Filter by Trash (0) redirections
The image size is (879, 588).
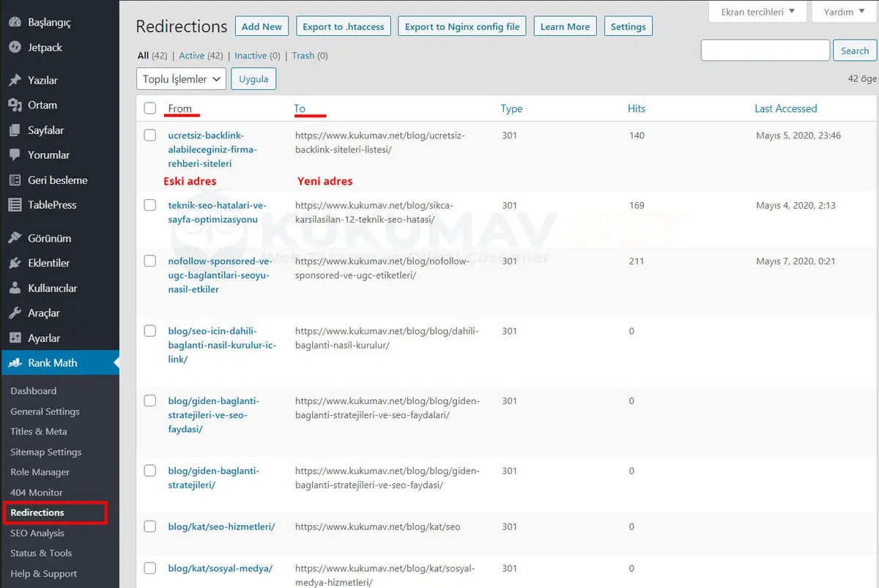pos(310,56)
